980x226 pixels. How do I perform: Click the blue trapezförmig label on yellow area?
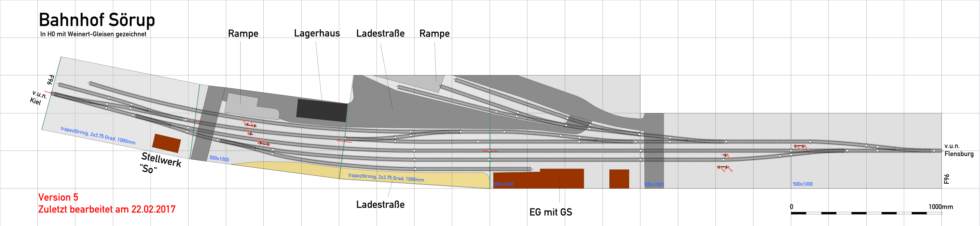click(386, 177)
